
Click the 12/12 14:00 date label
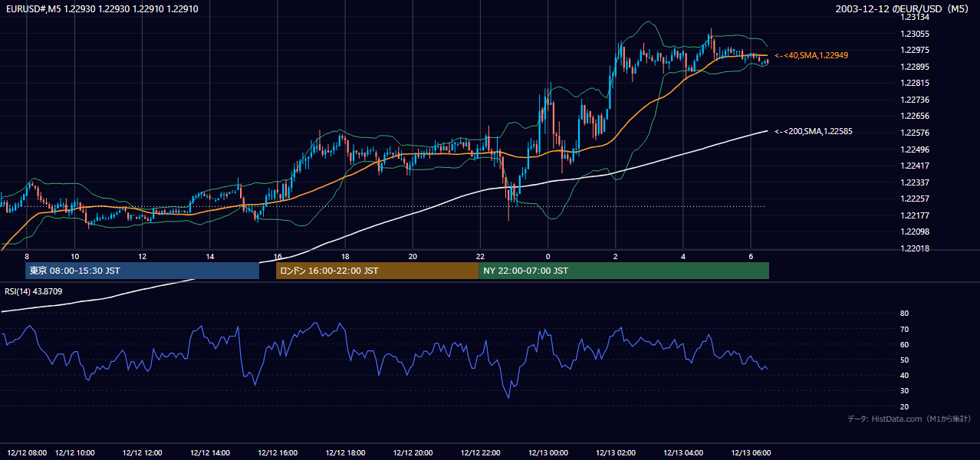[210, 452]
